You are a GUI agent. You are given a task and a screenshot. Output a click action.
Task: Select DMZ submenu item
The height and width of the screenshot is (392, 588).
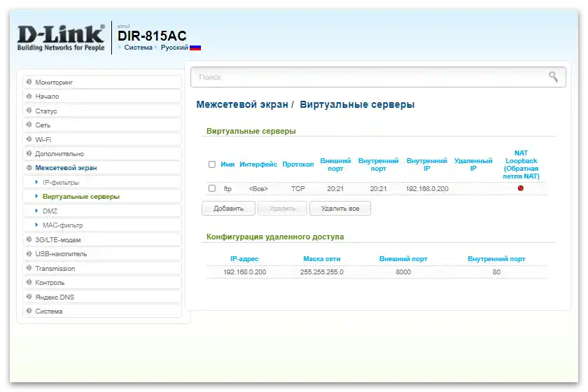[102, 211]
